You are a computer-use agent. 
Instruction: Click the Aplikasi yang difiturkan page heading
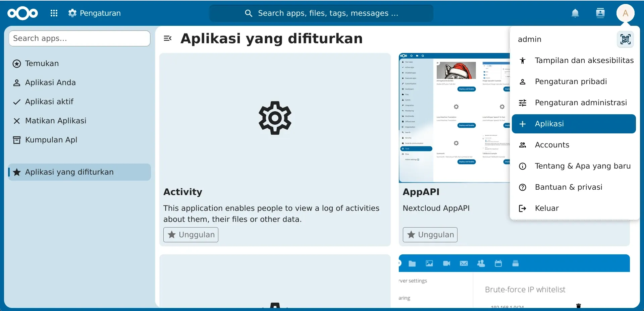pyautogui.click(x=272, y=38)
